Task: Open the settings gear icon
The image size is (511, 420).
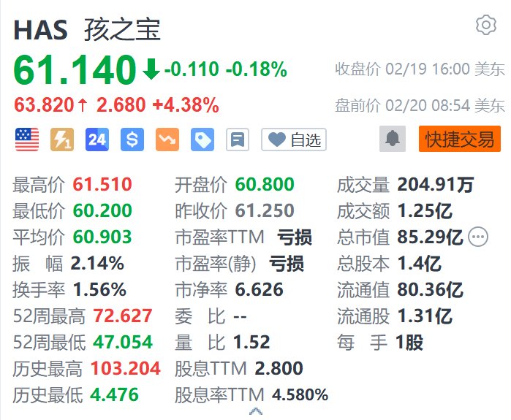Action: click(486, 25)
